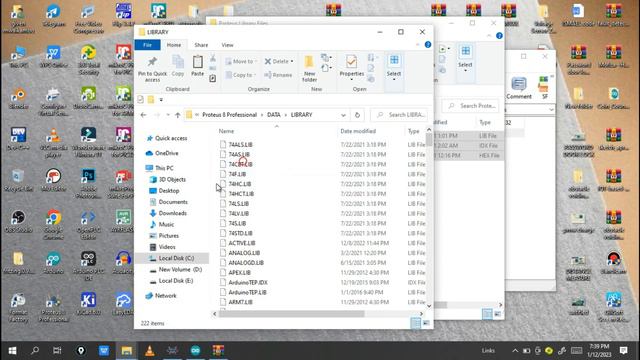Open the Move to dropdown
Viewport: 640px width, 360px height.
pyautogui.click(x=241, y=62)
